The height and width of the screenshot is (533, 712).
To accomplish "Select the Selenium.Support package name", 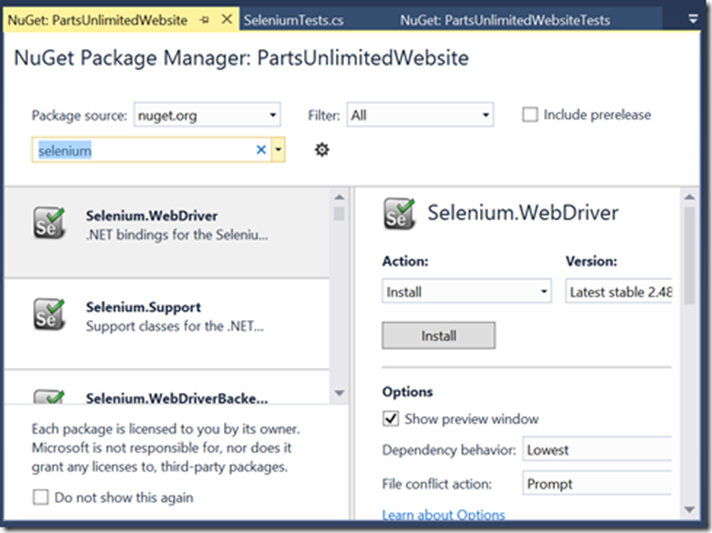I will (143, 307).
